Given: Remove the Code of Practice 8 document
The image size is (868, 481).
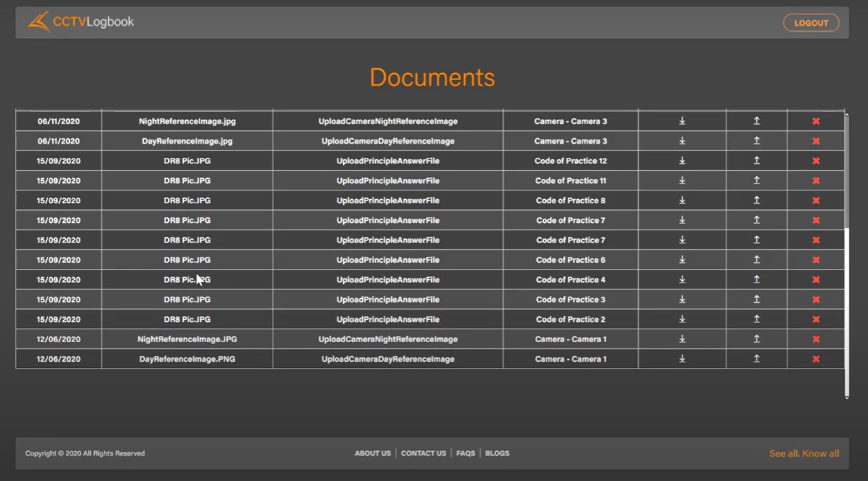Looking at the screenshot, I should (816, 201).
